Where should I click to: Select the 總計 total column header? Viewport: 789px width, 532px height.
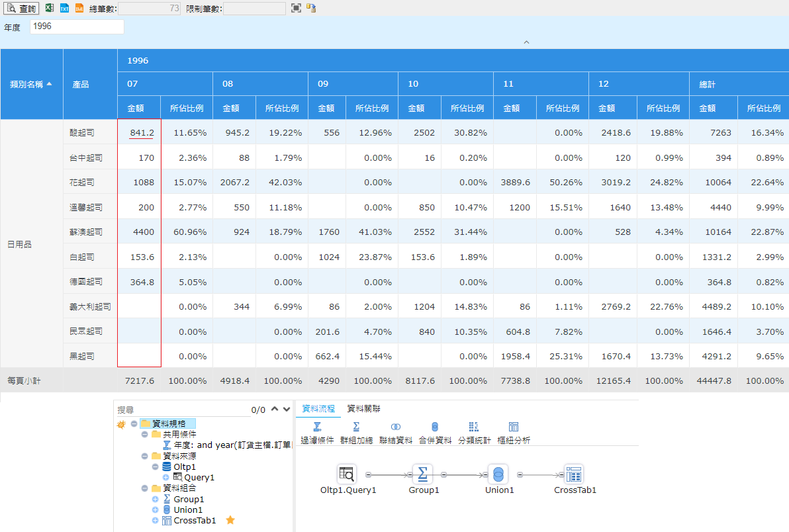pos(739,84)
